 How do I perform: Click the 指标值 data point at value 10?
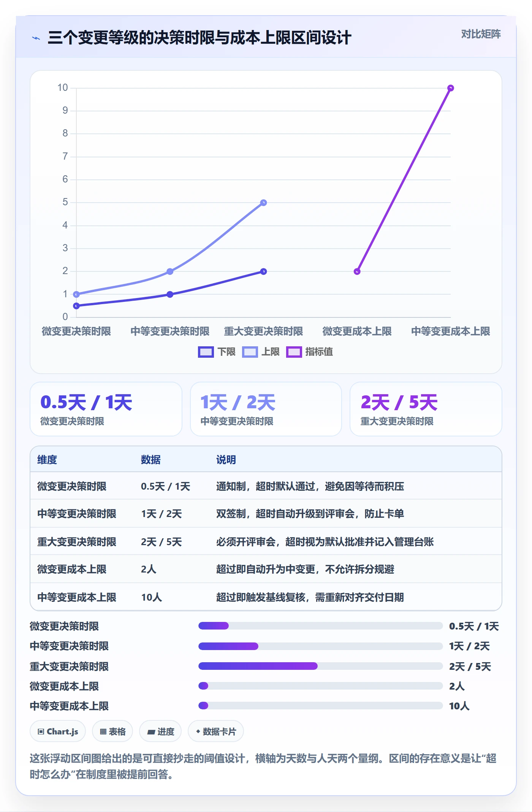coord(451,88)
